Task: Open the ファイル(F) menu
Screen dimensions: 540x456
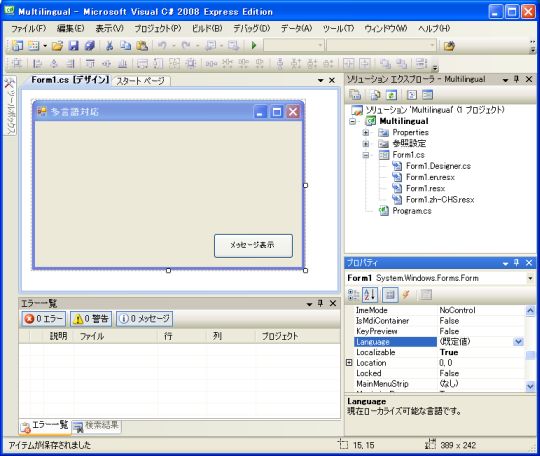Action: pos(29,29)
